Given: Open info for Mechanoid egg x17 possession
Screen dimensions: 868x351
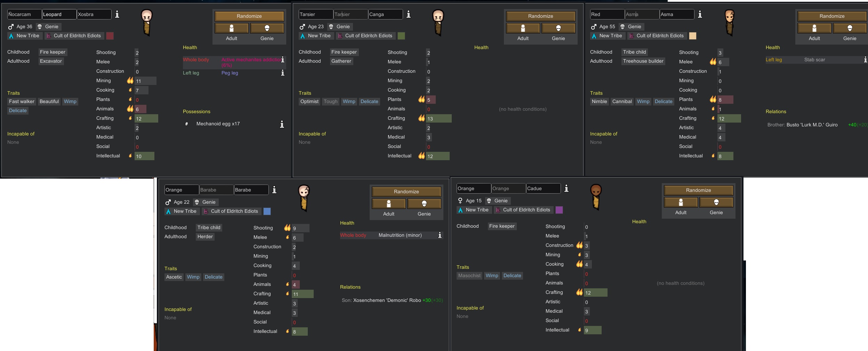Looking at the screenshot, I should pyautogui.click(x=282, y=124).
